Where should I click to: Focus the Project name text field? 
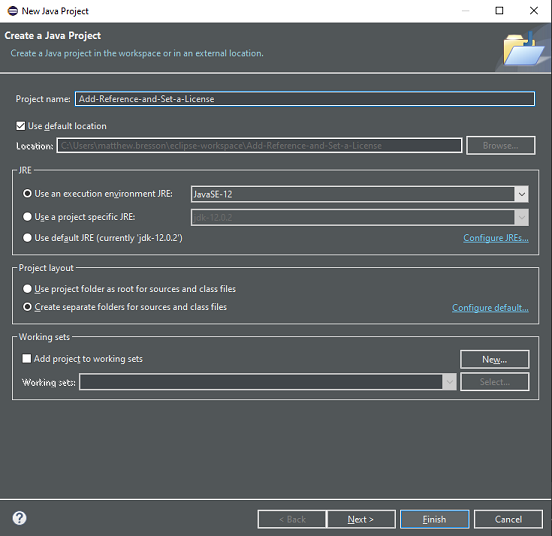click(x=305, y=99)
